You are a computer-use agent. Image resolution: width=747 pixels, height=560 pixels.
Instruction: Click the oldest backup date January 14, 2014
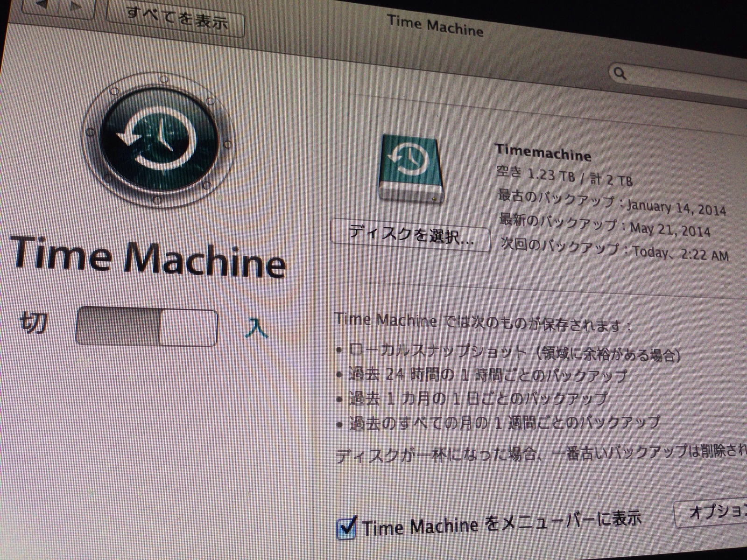coord(676,208)
